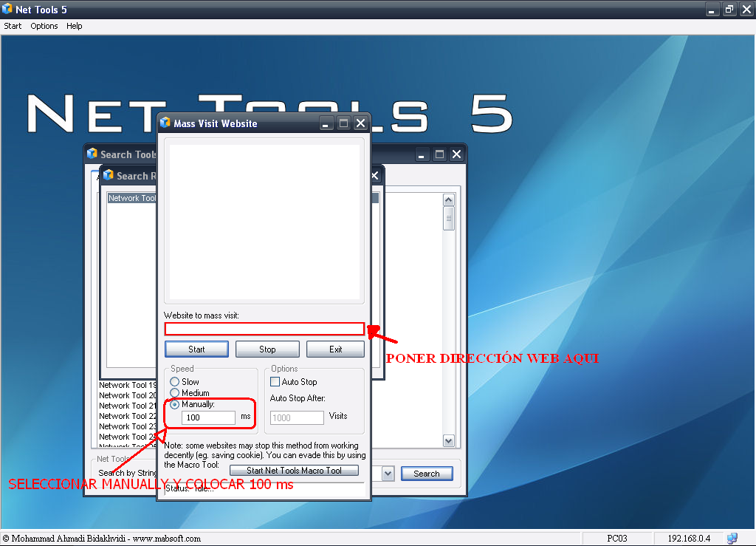Click the Stop button in Mass Visit Website

point(267,349)
